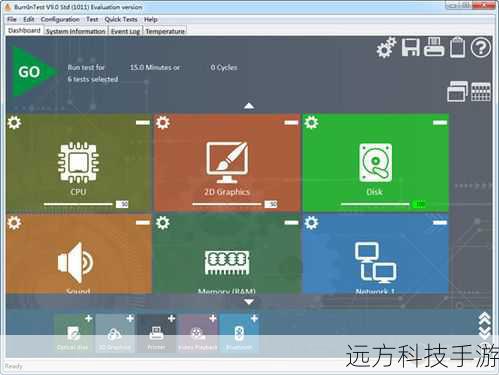Image resolution: width=499 pixels, height=375 pixels.
Task: Remove Network test with its minus button
Action: click(x=440, y=223)
